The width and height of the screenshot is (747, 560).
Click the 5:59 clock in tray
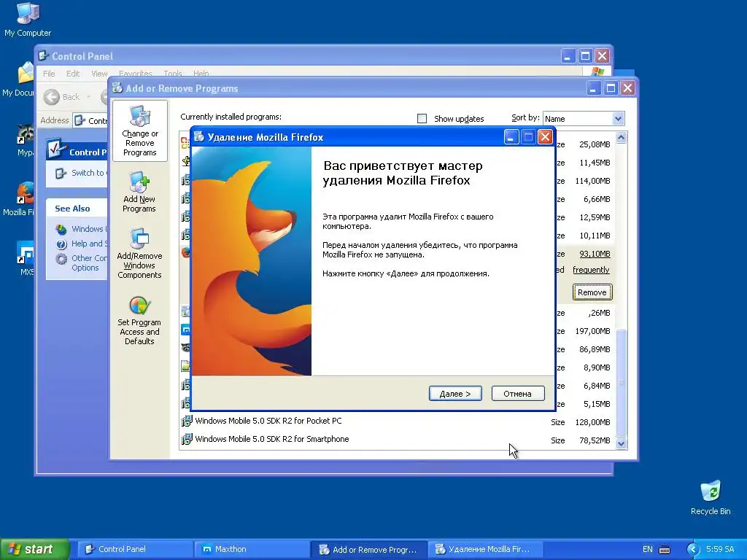point(720,549)
